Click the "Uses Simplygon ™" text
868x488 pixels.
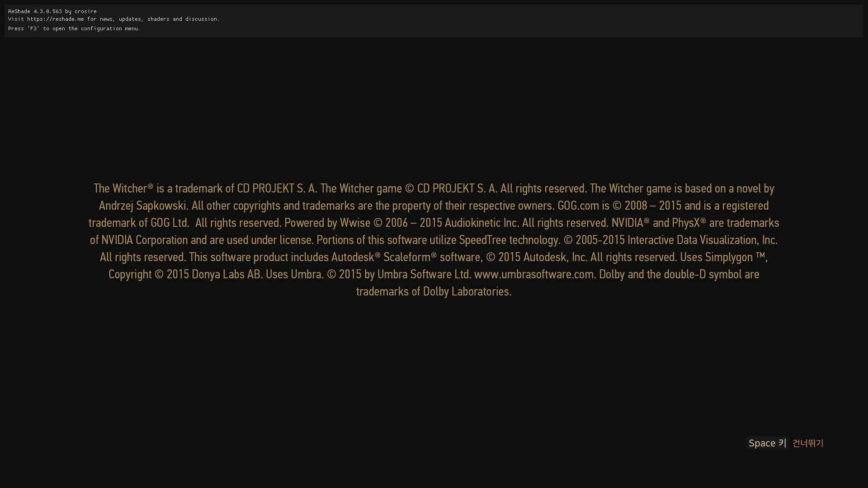[722, 257]
